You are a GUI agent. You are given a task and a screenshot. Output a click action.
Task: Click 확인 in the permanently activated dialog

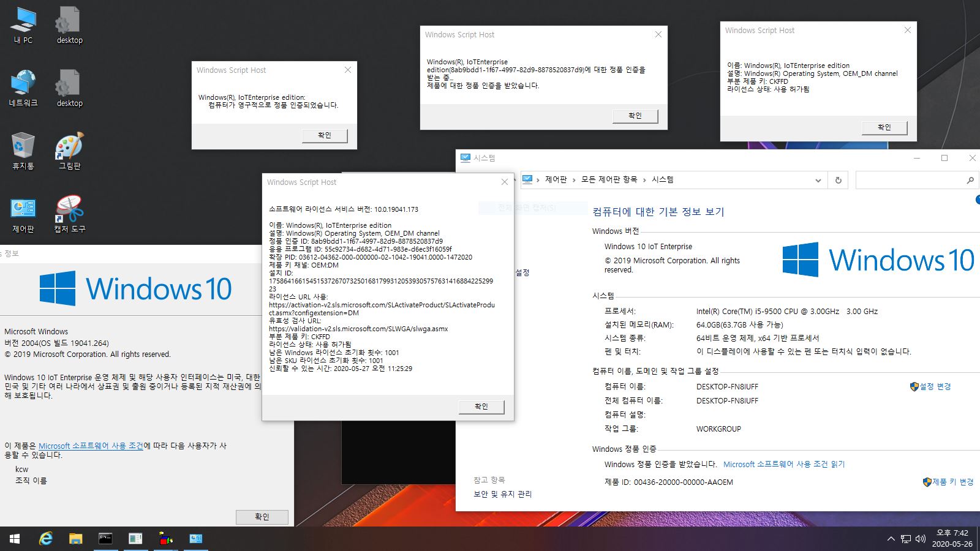(325, 135)
